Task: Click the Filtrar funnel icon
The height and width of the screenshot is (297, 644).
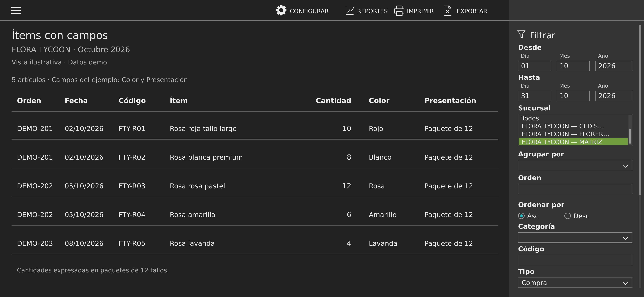Action: point(521,35)
